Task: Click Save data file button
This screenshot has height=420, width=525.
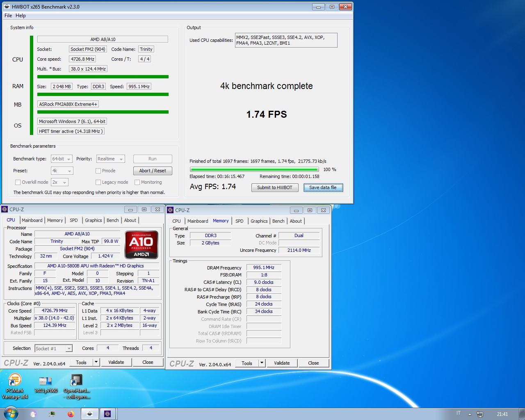Action: click(x=323, y=187)
